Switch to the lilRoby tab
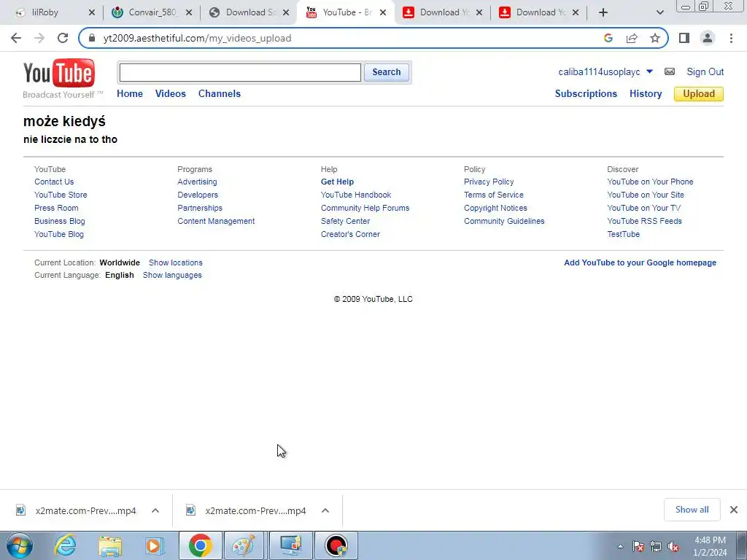The width and height of the screenshot is (747, 560). pyautogui.click(x=54, y=12)
